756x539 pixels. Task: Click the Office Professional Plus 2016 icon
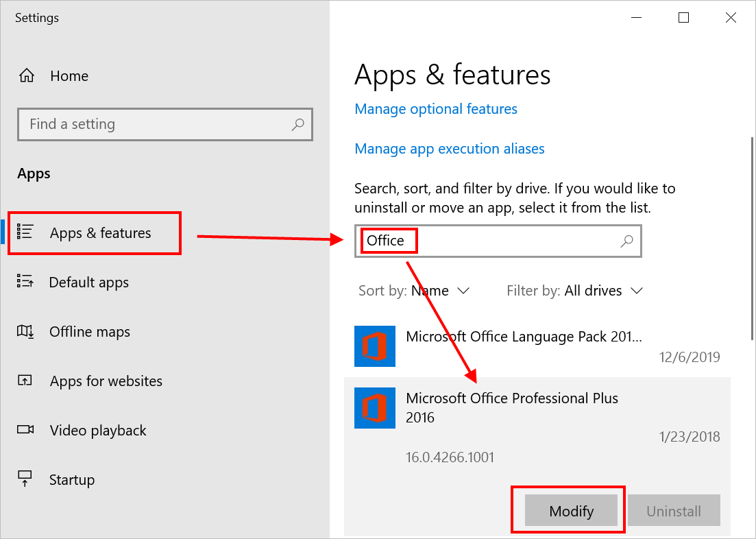[x=375, y=408]
